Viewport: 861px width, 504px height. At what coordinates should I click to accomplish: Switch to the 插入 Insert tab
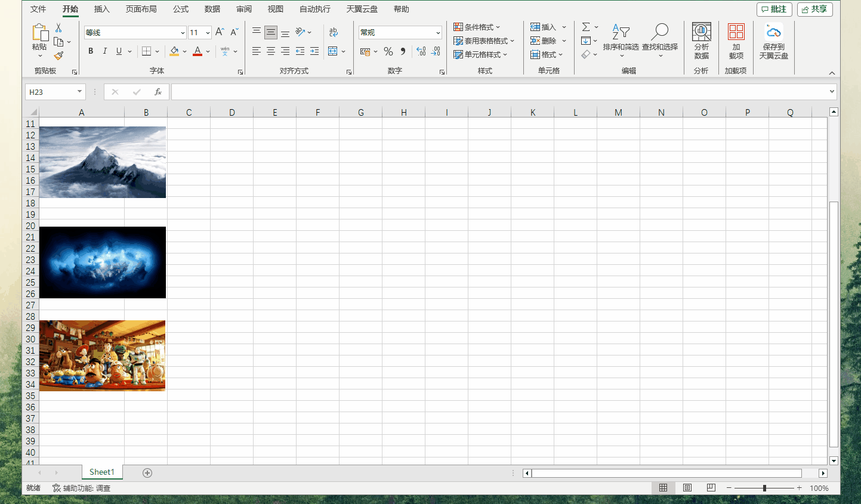point(102,9)
